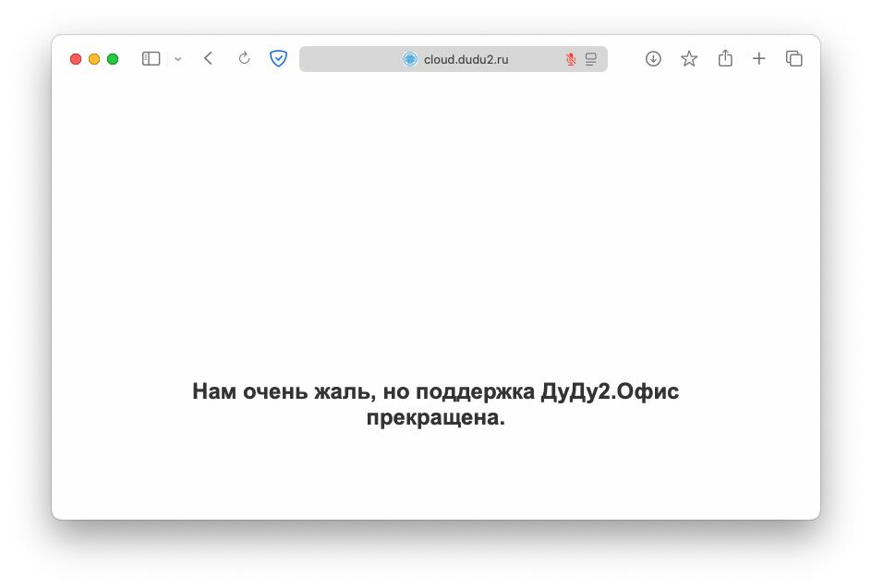Toggle the red muted microphone indicator
Screen dimensions: 872x588
pyautogui.click(x=571, y=59)
